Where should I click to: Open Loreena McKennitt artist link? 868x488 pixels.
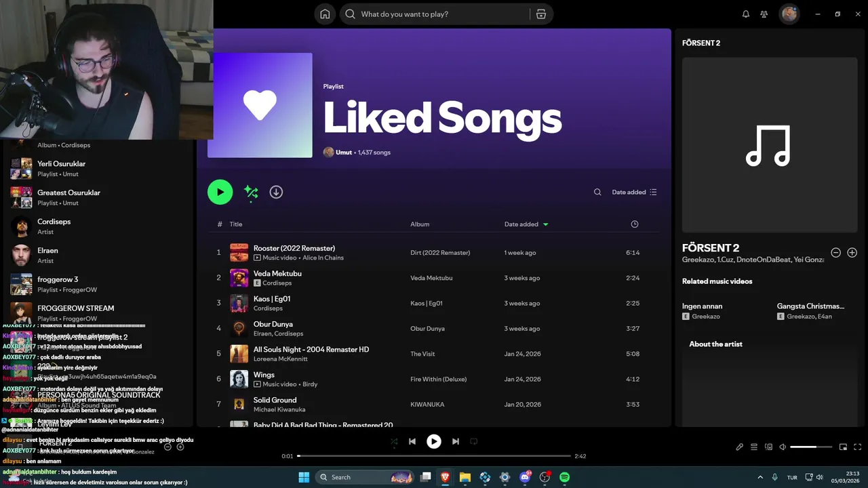(280, 359)
